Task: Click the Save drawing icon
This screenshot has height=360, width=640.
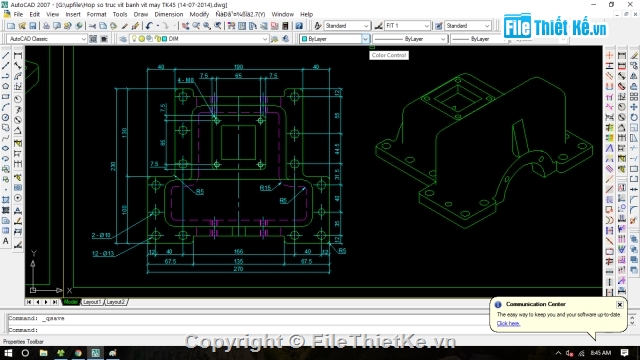Action: 33,26
